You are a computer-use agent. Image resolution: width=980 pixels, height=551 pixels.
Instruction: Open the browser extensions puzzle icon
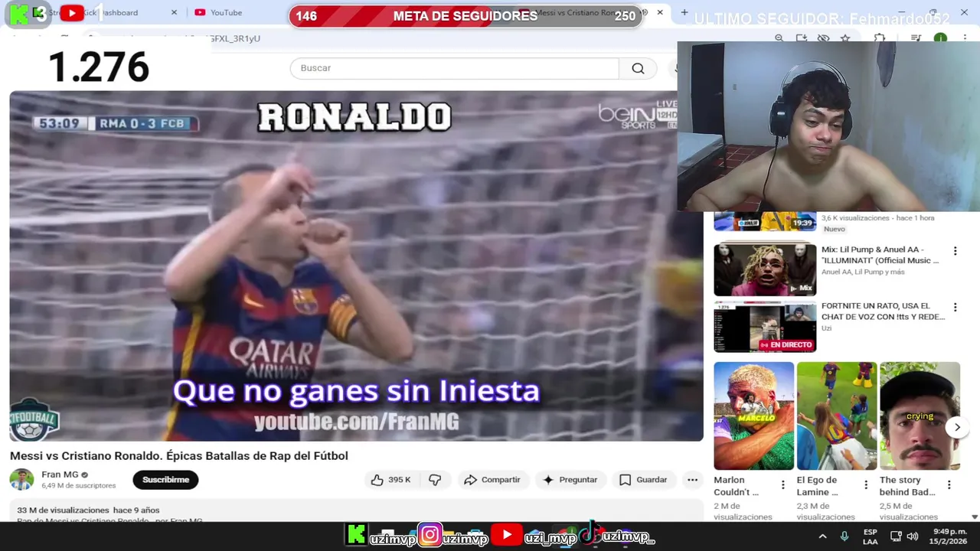880,38
